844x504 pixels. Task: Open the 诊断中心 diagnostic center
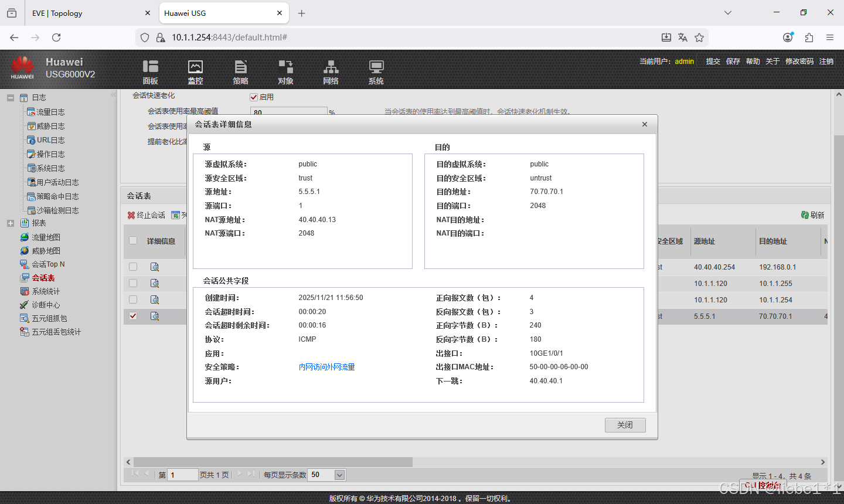click(x=45, y=304)
